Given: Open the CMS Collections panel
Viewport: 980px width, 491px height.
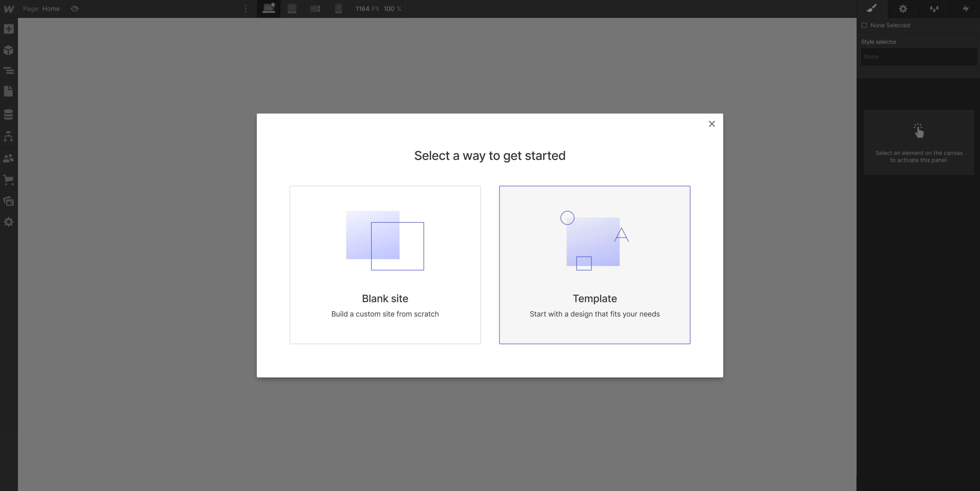Looking at the screenshot, I should (9, 114).
